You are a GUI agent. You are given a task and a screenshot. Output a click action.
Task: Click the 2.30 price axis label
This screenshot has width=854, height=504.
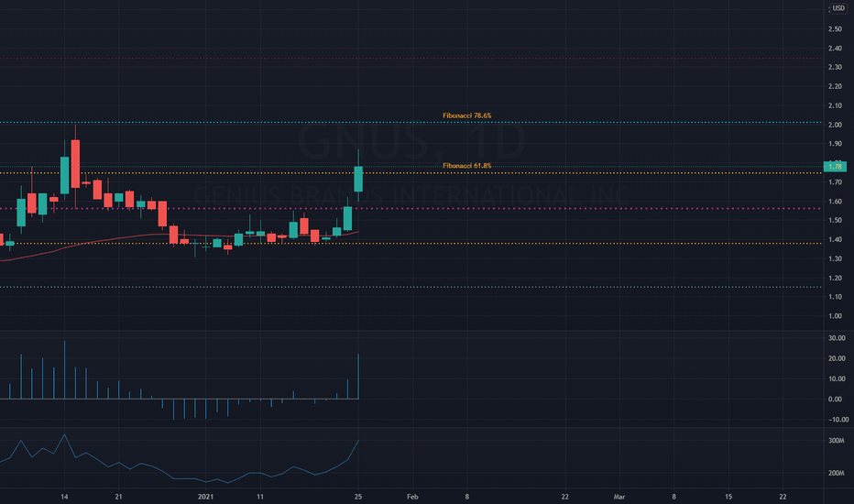point(835,67)
